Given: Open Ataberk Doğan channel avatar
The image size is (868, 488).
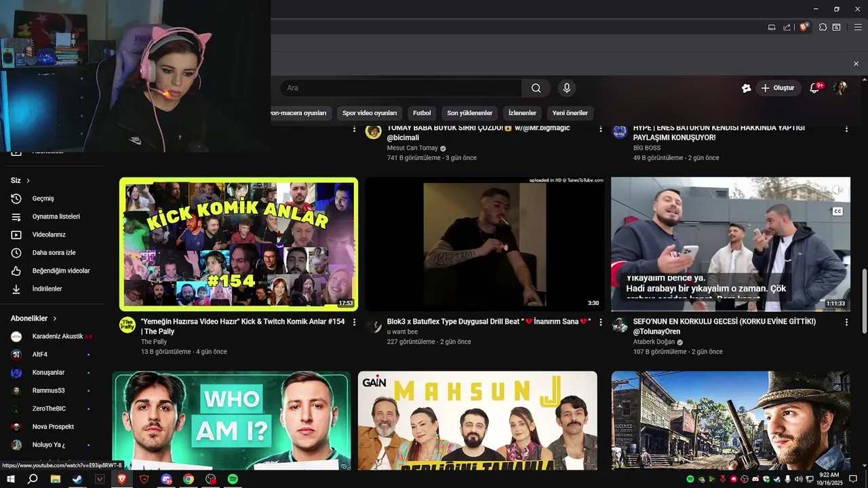Looking at the screenshot, I should (620, 325).
